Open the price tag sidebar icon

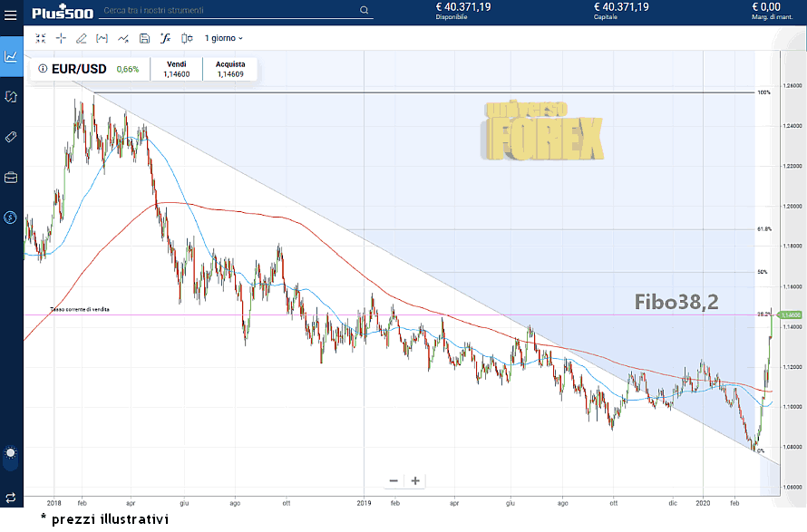[x=11, y=136]
